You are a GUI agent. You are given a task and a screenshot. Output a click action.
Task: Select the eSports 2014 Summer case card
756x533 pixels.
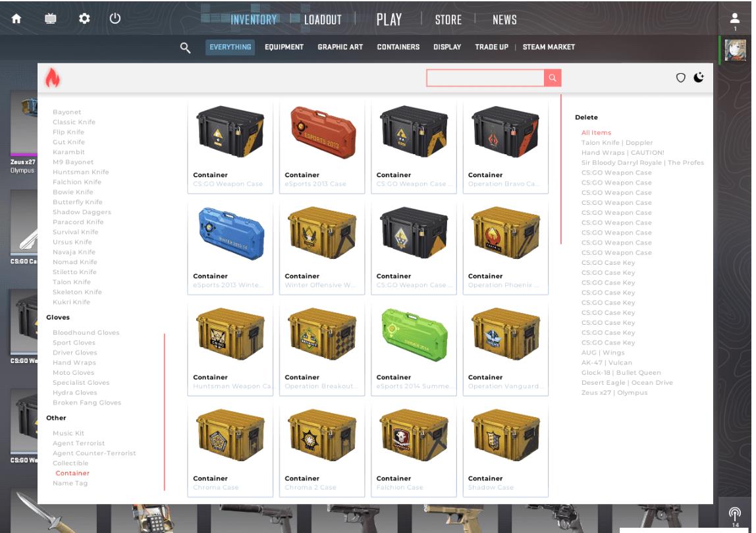click(x=414, y=349)
